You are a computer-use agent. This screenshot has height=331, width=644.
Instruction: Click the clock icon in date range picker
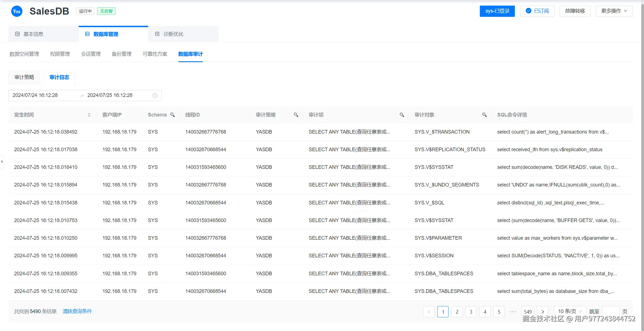[155, 95]
